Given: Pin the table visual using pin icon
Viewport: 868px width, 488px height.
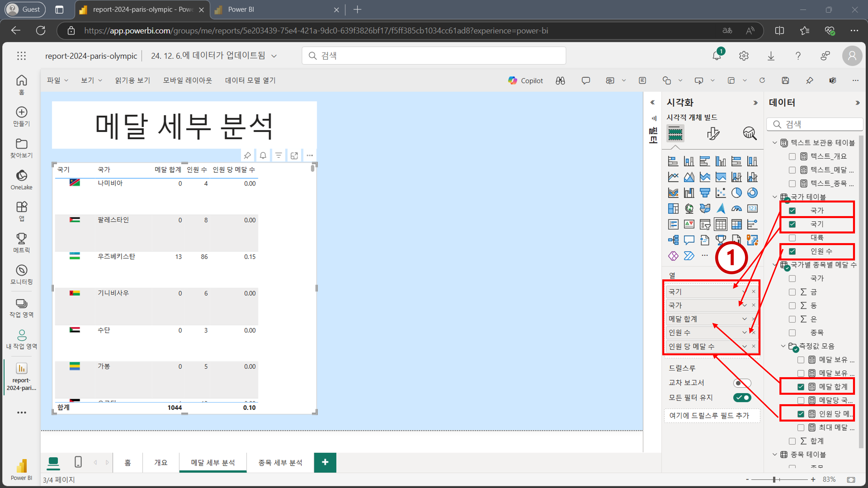Looking at the screenshot, I should (x=247, y=155).
